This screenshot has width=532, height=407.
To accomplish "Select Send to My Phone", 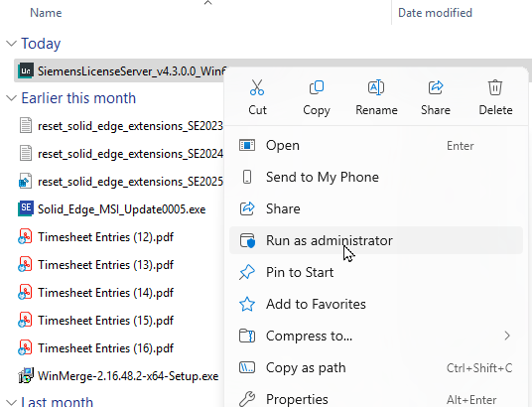I will click(376, 177).
